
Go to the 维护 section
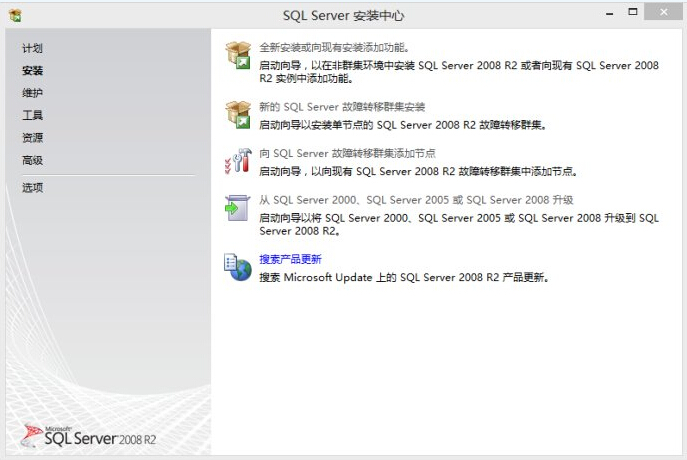(x=32, y=93)
